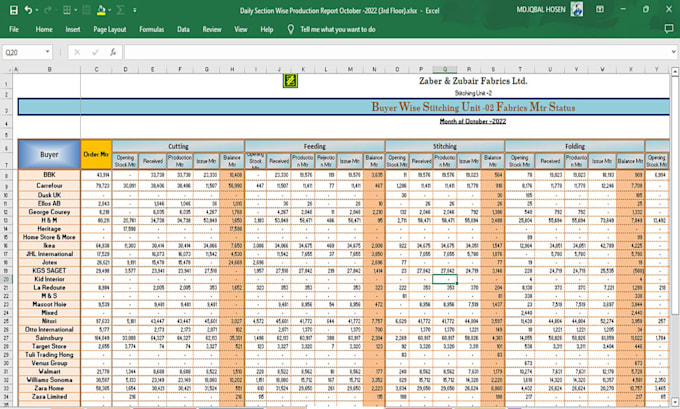This screenshot has height=409, width=680.
Task: Select the La Redoute buyer cell
Action: tap(49, 287)
